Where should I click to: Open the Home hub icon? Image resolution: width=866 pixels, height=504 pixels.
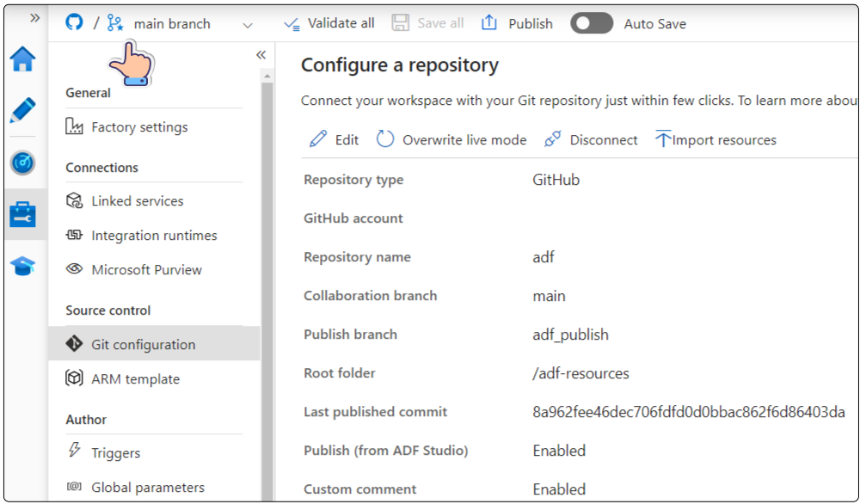click(x=22, y=59)
